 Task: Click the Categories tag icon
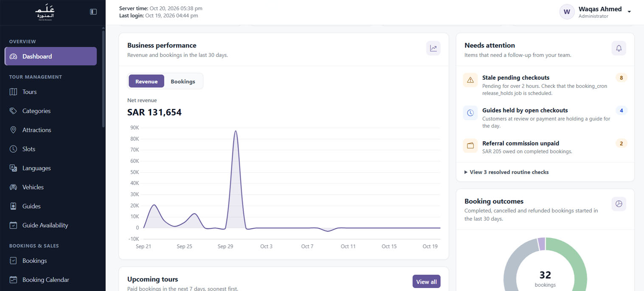(13, 111)
